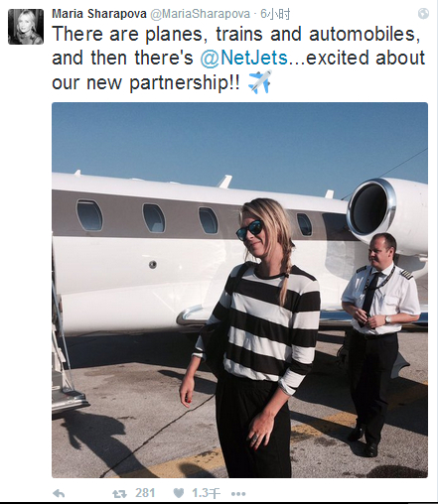Screen dimensions: 438x504
Task: Click the reply arrow icon
Action: (59, 493)
